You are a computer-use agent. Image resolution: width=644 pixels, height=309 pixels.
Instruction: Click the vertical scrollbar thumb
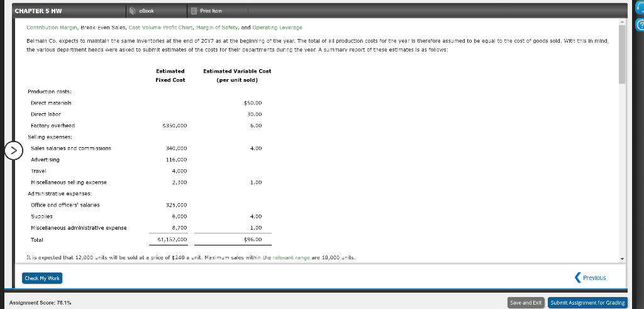[623, 54]
